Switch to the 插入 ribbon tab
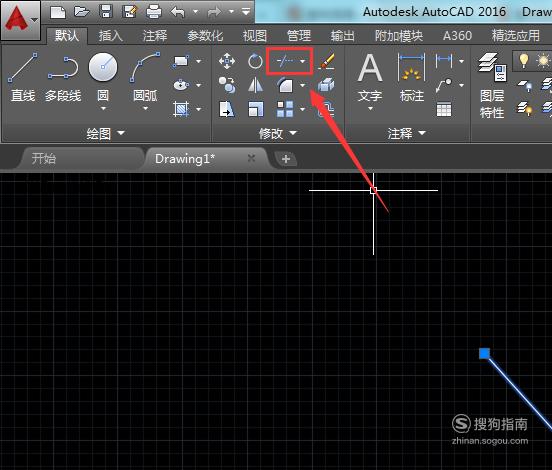The image size is (552, 470). coord(111,36)
